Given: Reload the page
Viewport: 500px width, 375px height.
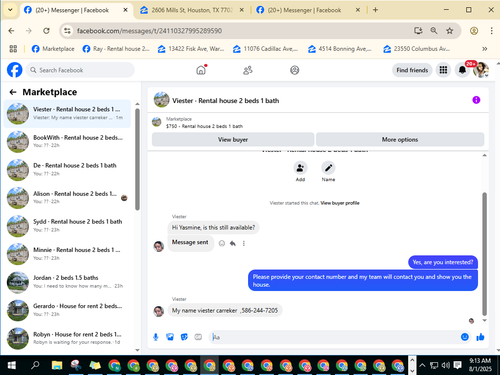Looking at the screenshot, I should coord(46,31).
